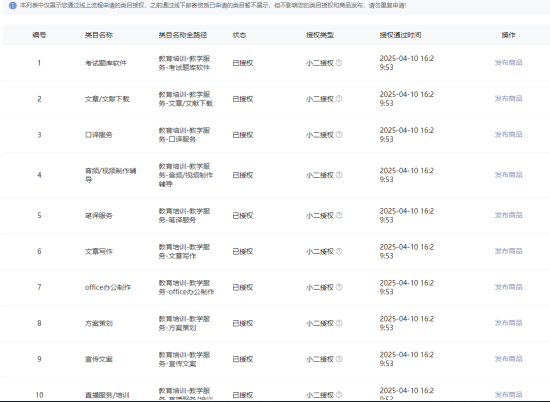
Task: Open 发布商品 link for 方案策划
Action: click(508, 323)
